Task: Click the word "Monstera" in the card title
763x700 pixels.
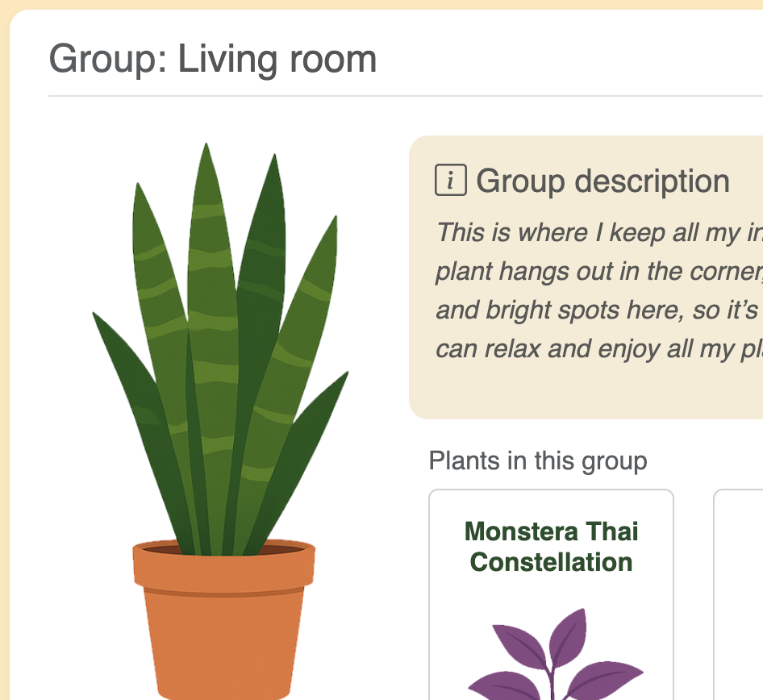Action: [513, 531]
